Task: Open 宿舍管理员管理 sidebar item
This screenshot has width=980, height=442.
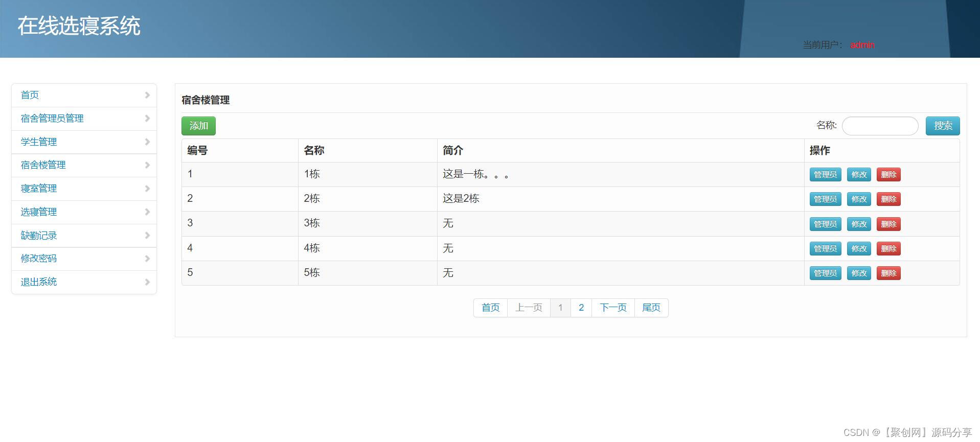Action: click(x=84, y=119)
